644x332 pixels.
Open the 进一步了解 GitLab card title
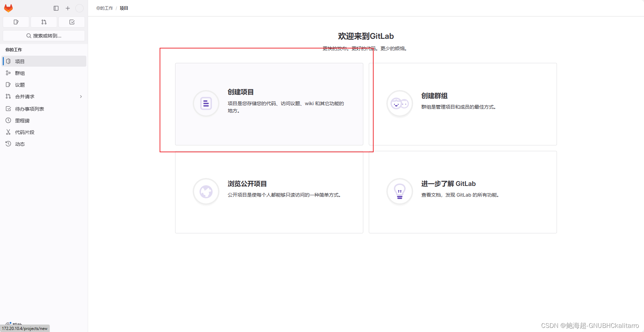click(448, 184)
